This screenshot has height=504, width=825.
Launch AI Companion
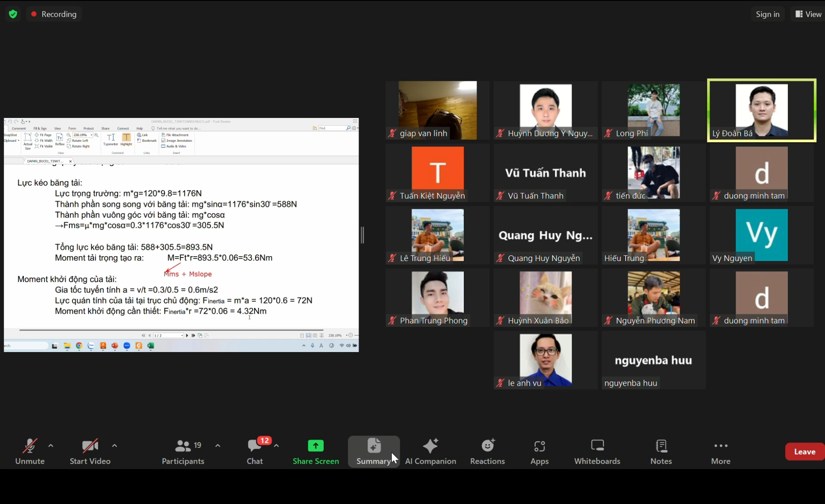pyautogui.click(x=431, y=451)
